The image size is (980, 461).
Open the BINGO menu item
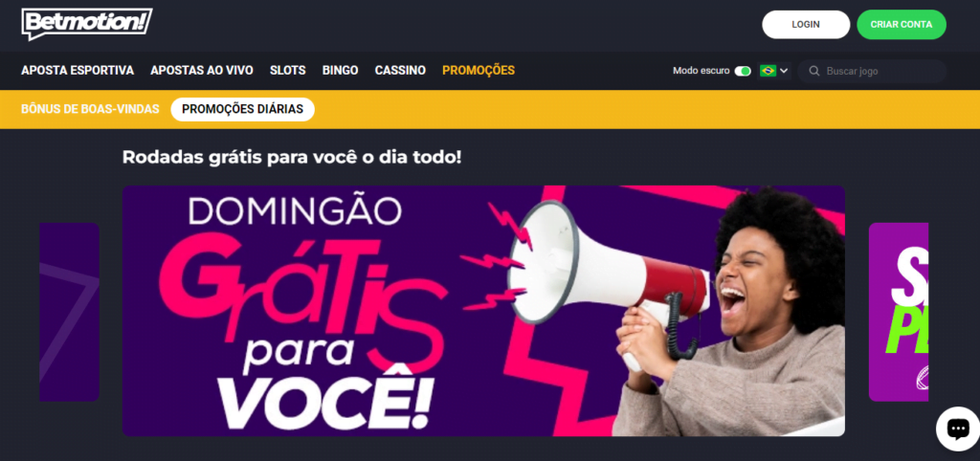(x=340, y=71)
